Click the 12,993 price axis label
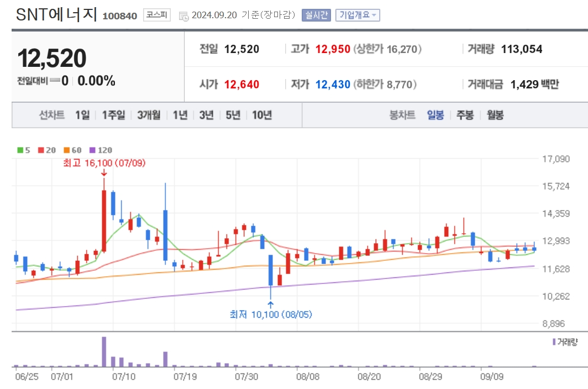The height and width of the screenshot is (389, 588). click(x=556, y=241)
